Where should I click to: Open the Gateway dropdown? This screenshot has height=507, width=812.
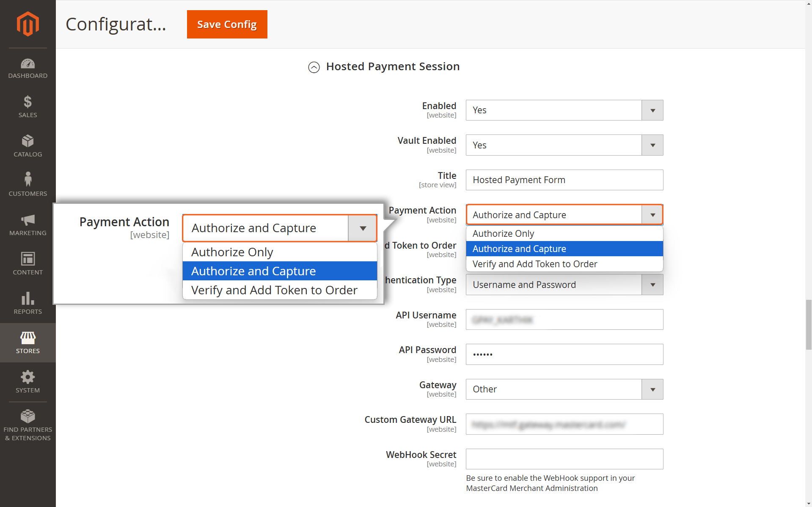[564, 389]
